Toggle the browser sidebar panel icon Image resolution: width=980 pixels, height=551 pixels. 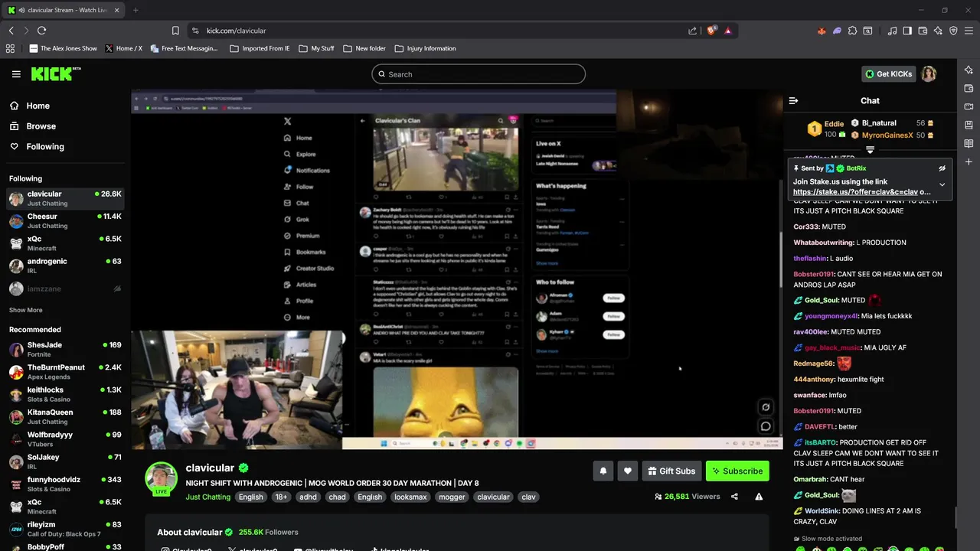[907, 31]
